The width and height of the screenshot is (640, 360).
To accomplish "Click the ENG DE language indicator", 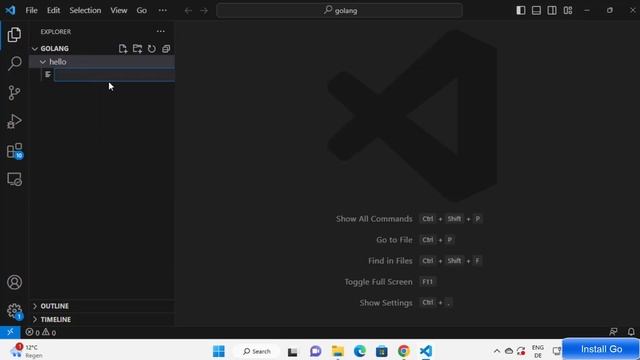I will [538, 351].
